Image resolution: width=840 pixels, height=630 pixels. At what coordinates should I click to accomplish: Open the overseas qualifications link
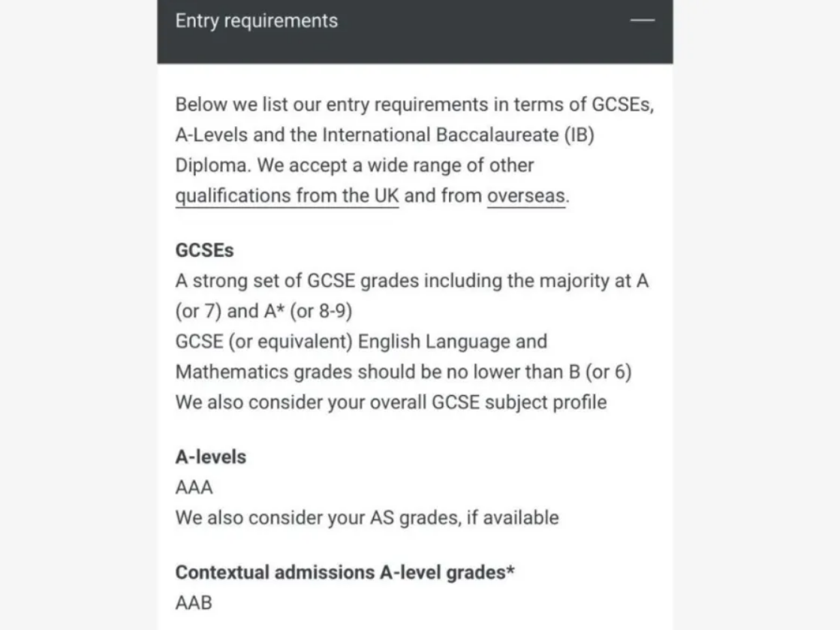[x=526, y=196]
